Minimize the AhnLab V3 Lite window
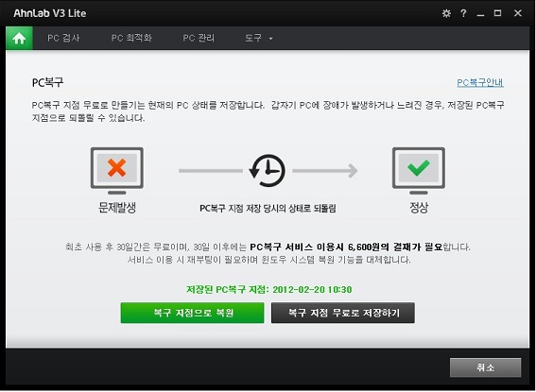This screenshot has height=392, width=536. coord(480,13)
